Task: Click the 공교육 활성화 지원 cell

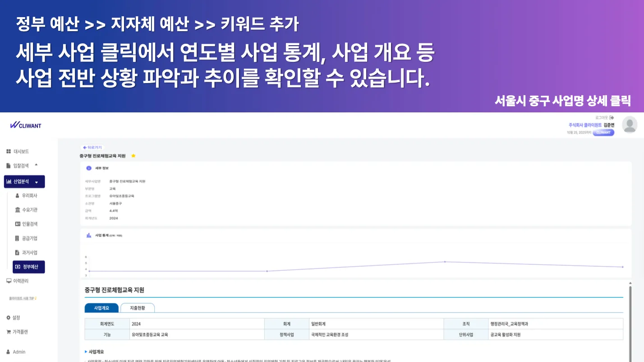Action: coord(556,334)
